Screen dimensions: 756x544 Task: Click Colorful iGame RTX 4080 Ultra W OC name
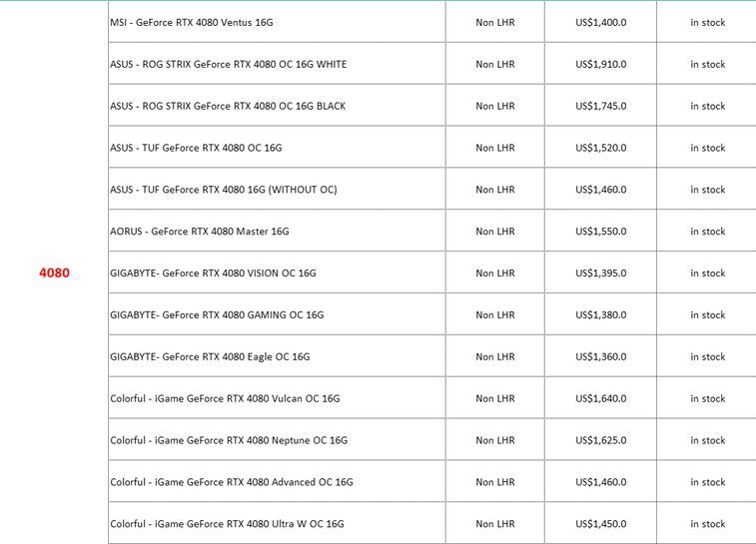(x=227, y=524)
